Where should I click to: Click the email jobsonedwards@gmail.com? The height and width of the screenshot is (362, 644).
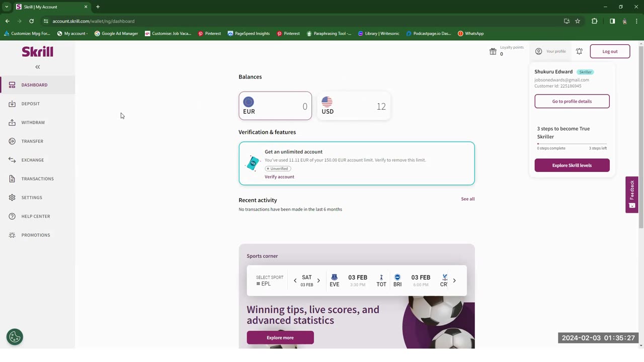coord(561,80)
